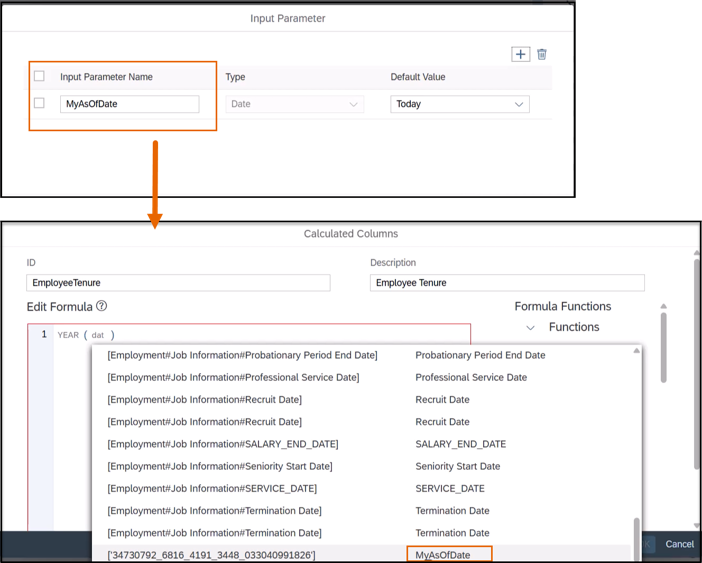Click the Calculated Columns dialog scrollbar
This screenshot has height=563, width=702.
coord(697,363)
